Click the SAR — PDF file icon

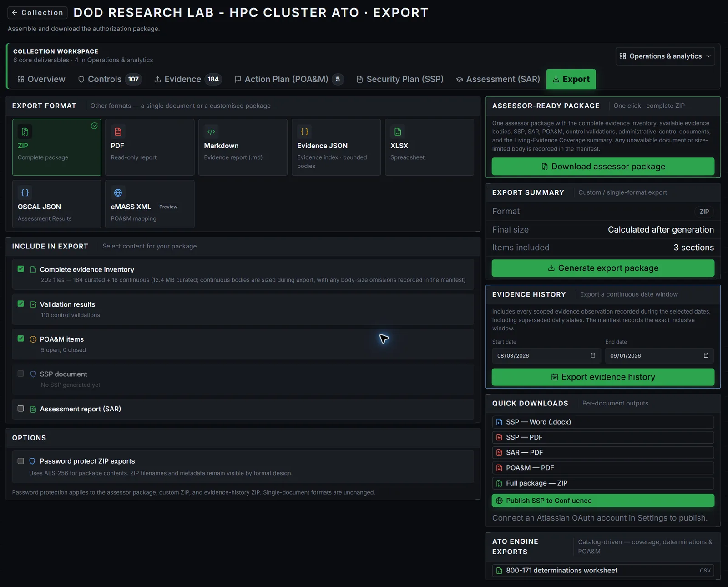(499, 453)
